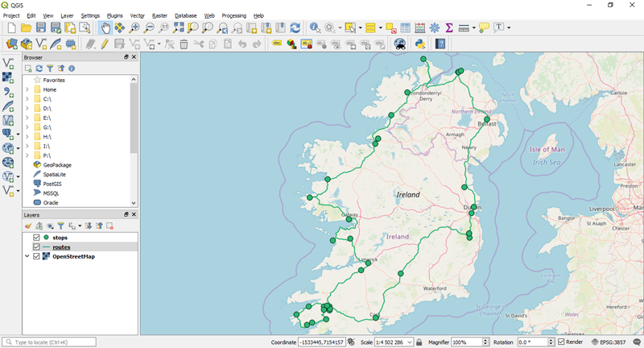
Task: Create a new project with the blank page icon
Action: (11, 27)
